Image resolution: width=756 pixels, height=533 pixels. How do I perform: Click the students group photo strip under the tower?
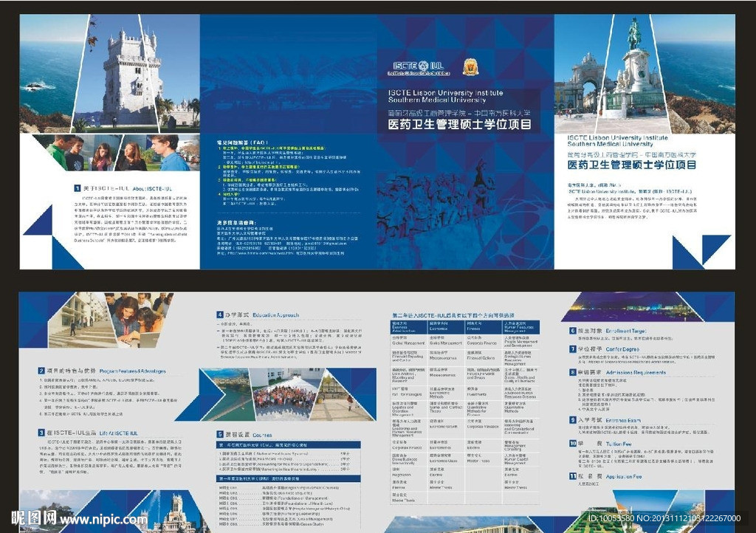116,152
